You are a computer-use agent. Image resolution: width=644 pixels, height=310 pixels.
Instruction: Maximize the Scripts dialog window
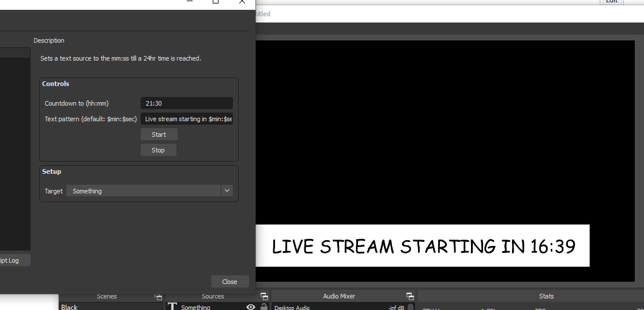point(215,1)
